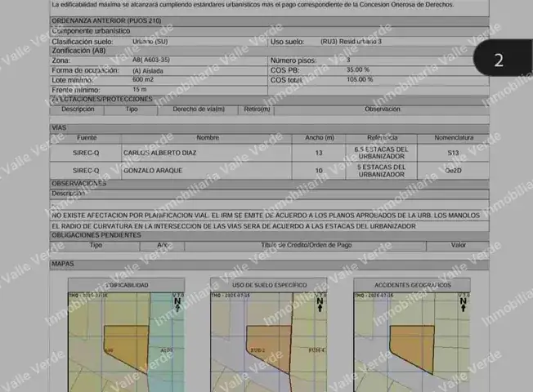Image resolution: width=533 pixels, height=392 pixels.
Task: Click the north arrow in USO DE SUELO map
Action: (x=320, y=305)
